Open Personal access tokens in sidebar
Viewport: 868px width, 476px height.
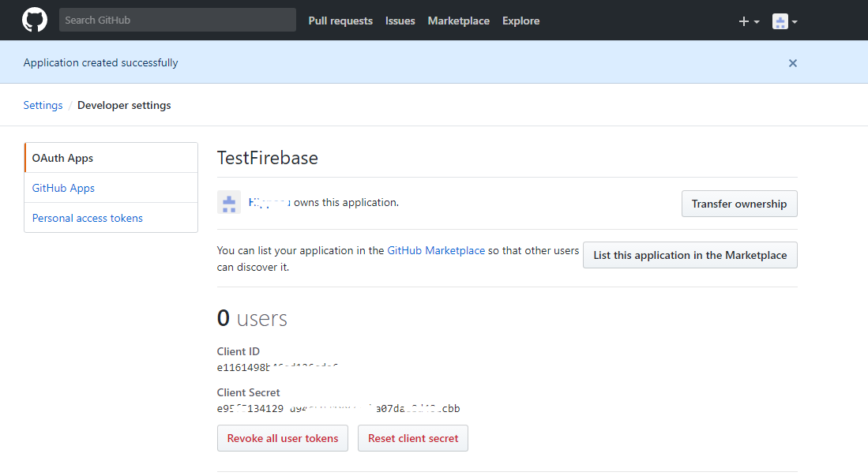[87, 218]
